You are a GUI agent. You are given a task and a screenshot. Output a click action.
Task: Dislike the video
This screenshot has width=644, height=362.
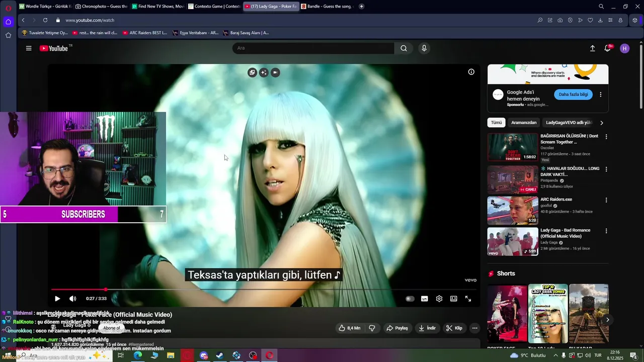coord(372,328)
